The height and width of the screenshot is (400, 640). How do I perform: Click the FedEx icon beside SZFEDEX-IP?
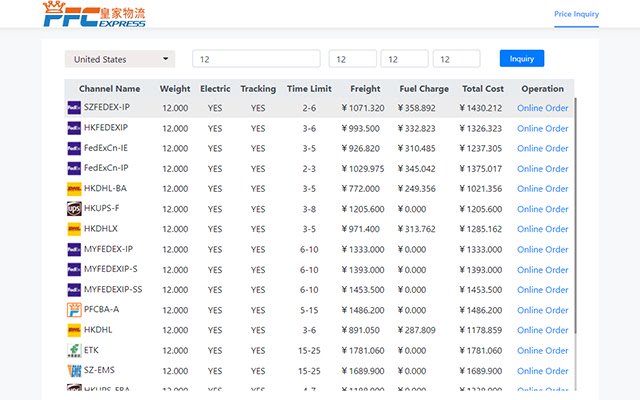[74, 108]
